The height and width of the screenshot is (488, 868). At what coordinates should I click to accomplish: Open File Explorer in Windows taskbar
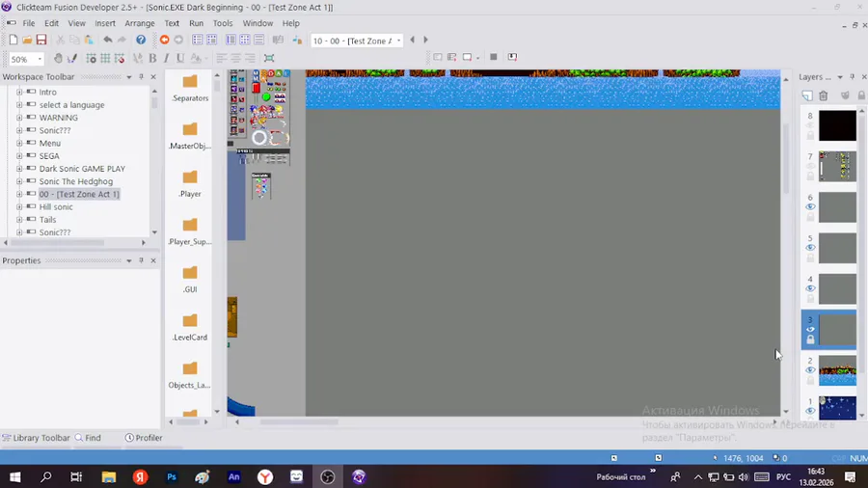point(108,476)
